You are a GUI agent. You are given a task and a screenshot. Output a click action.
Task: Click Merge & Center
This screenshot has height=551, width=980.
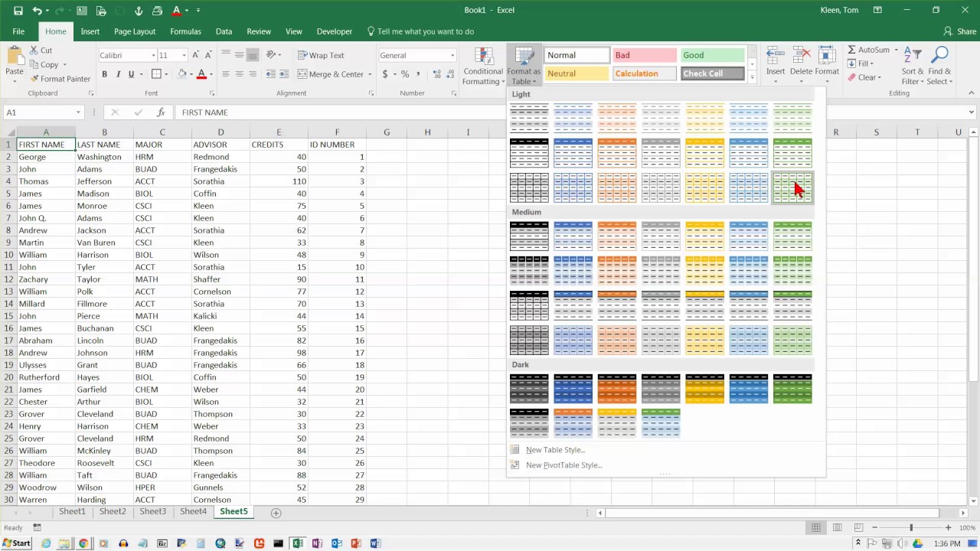coord(331,74)
